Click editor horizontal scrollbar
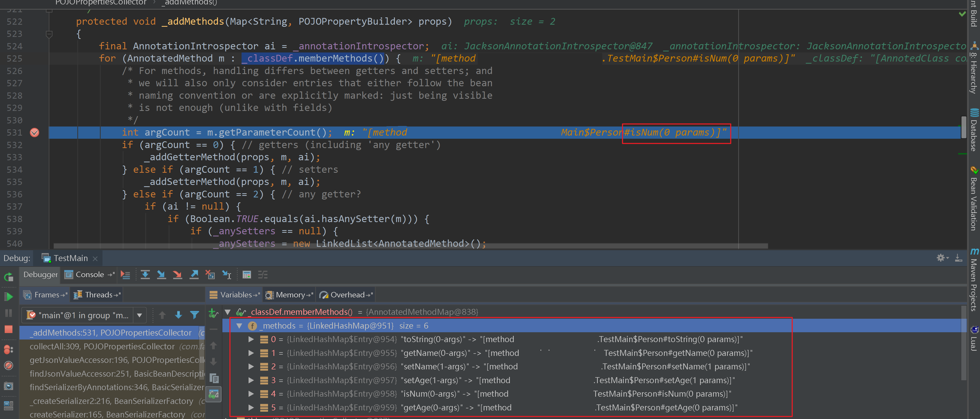This screenshot has height=419, width=980. click(x=410, y=246)
